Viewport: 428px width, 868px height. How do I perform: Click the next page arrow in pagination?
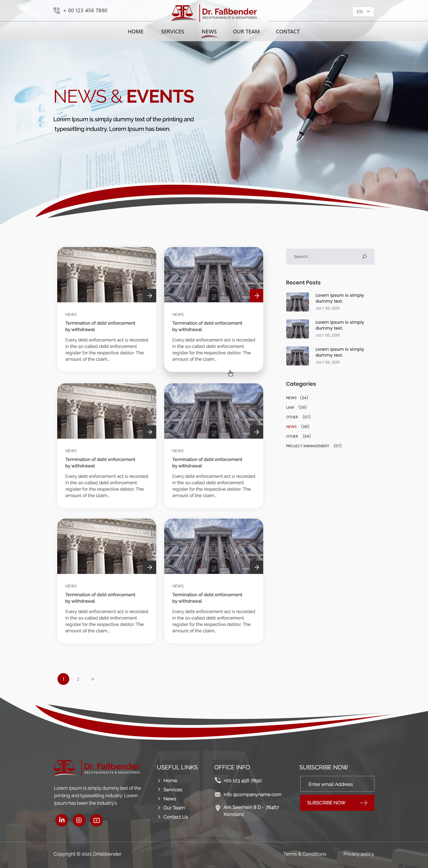pyautogui.click(x=92, y=679)
